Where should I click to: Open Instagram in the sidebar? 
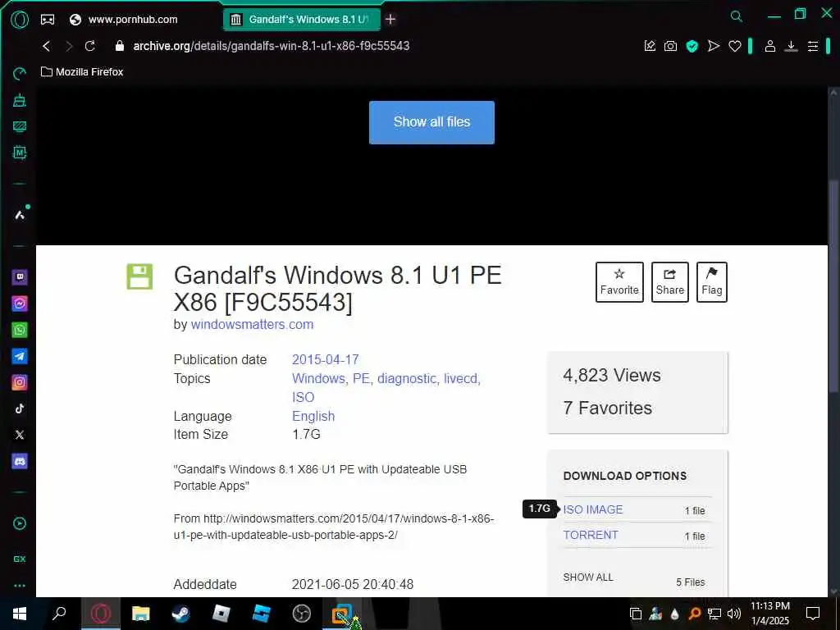(20, 382)
